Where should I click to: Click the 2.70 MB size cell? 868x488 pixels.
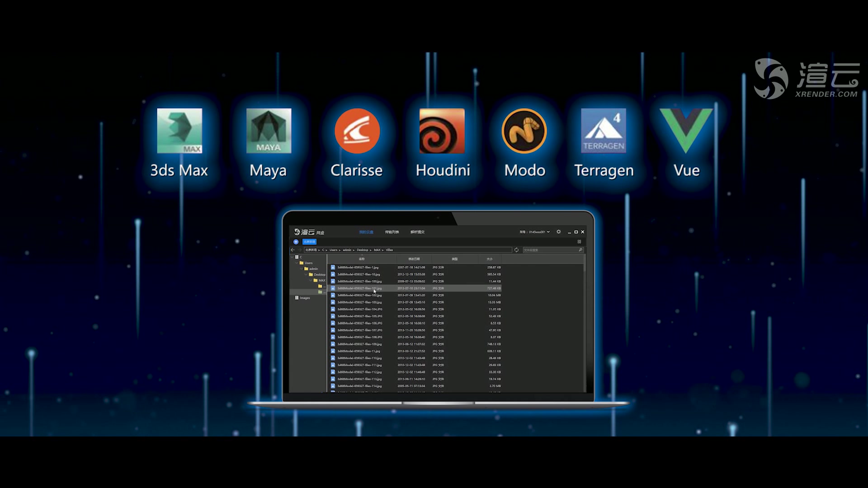[495, 386]
